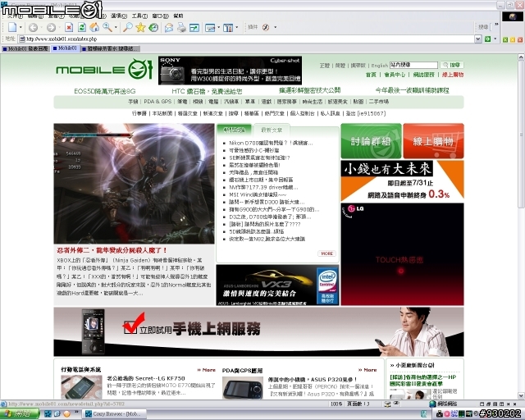525x420 pixels.
Task: Click the page icon in address bar
Action: click(22, 39)
